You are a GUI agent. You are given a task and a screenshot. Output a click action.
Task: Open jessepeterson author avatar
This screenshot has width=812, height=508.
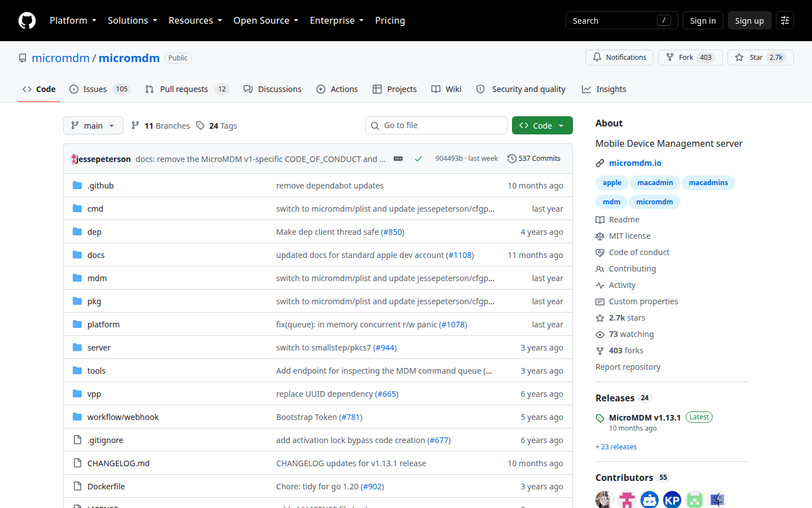[x=74, y=159]
